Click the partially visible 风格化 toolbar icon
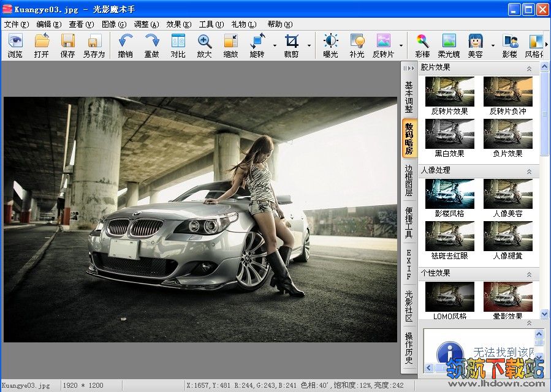The image size is (551, 392). click(x=534, y=46)
